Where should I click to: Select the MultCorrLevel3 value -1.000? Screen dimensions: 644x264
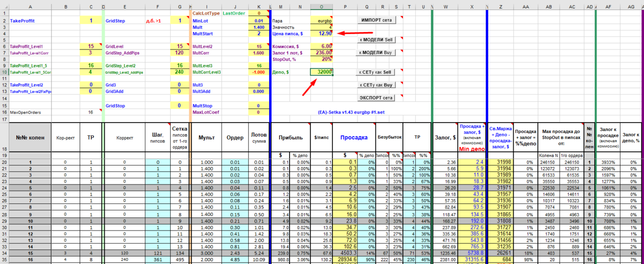pos(259,72)
